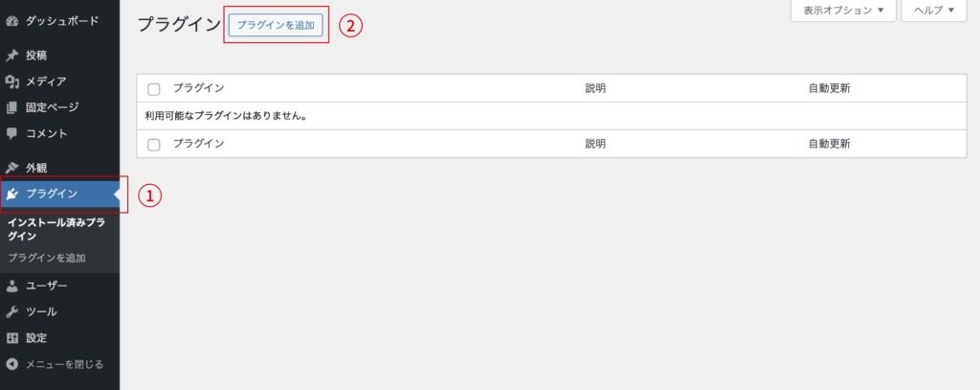Click the pushpin icon beside 投稿
Image resolution: width=980 pixels, height=390 pixels.
coord(12,56)
